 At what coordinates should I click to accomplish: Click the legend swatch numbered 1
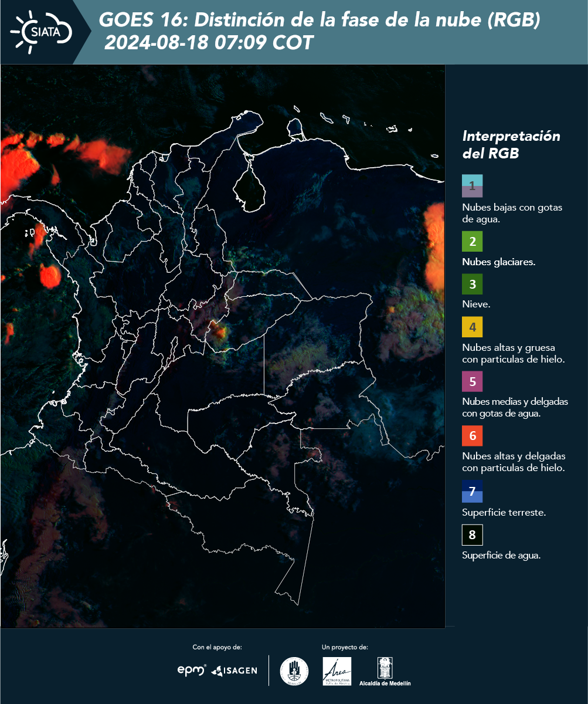pyautogui.click(x=472, y=185)
